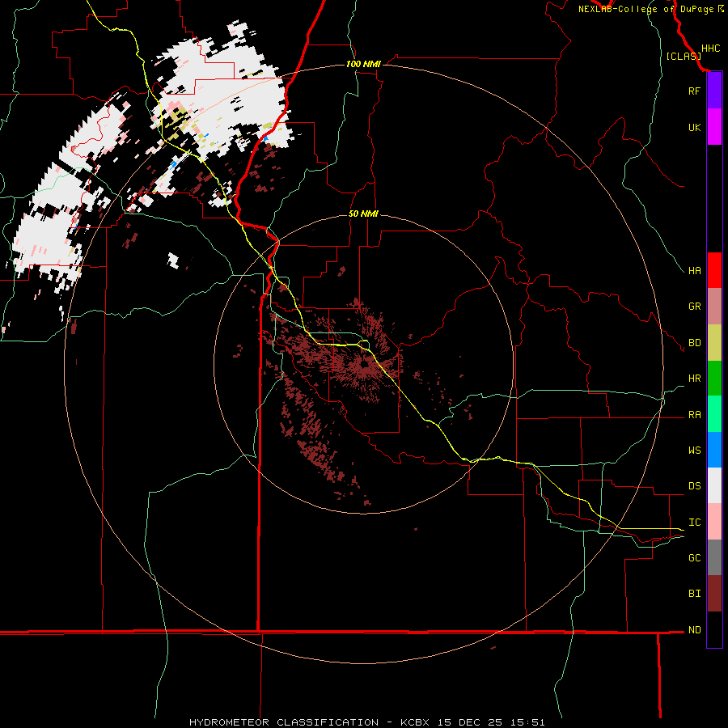Screen dimensions: 728x728
Task: Click the HYDROMETEOR CLASSIFICATION title text
Action: [284, 722]
